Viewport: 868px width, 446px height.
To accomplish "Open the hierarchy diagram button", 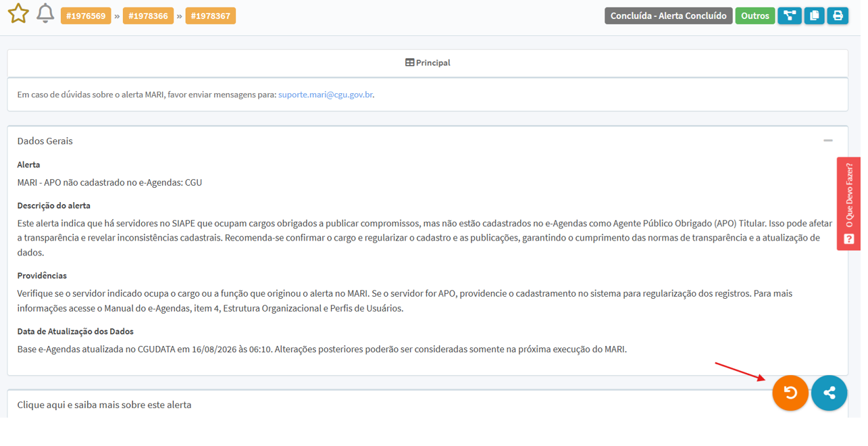I will pyautogui.click(x=790, y=16).
